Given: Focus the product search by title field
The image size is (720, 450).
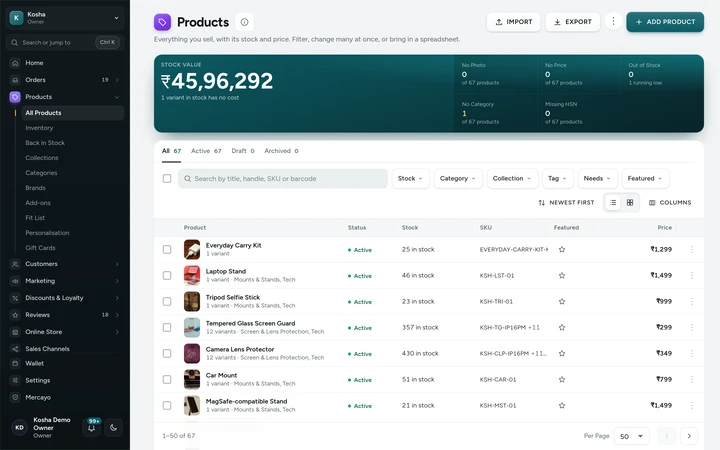Looking at the screenshot, I should pyautogui.click(x=283, y=179).
